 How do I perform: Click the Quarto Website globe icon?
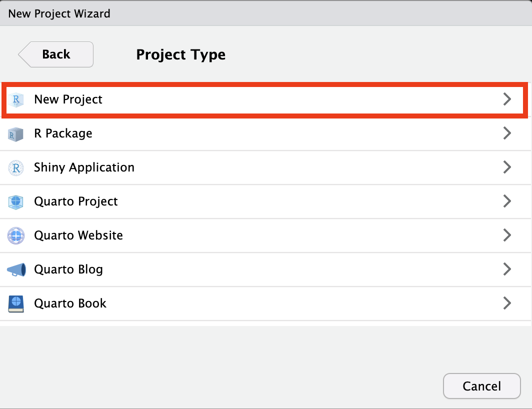click(16, 235)
